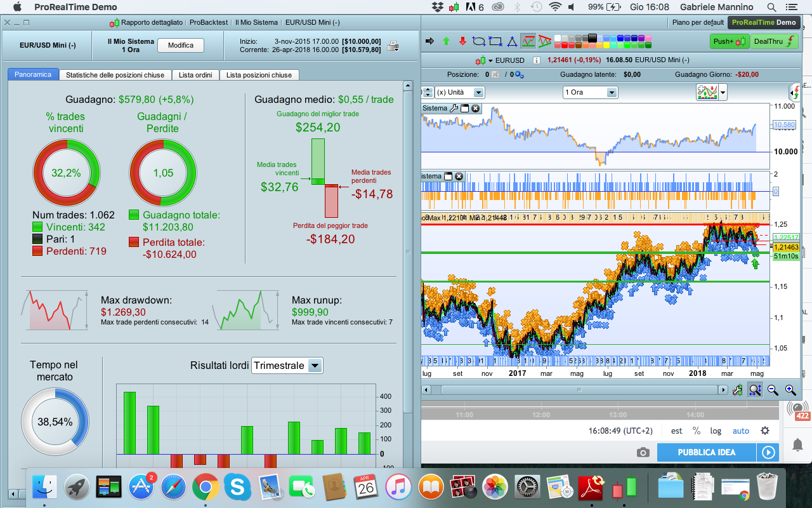
Task: Pick the magenta pink color swatch
Action: [648, 37]
